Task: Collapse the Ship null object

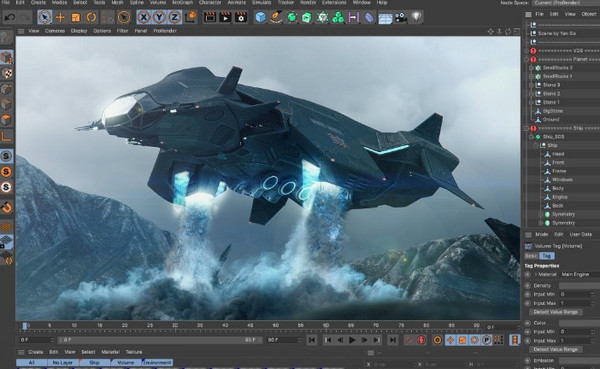Action: [536, 145]
